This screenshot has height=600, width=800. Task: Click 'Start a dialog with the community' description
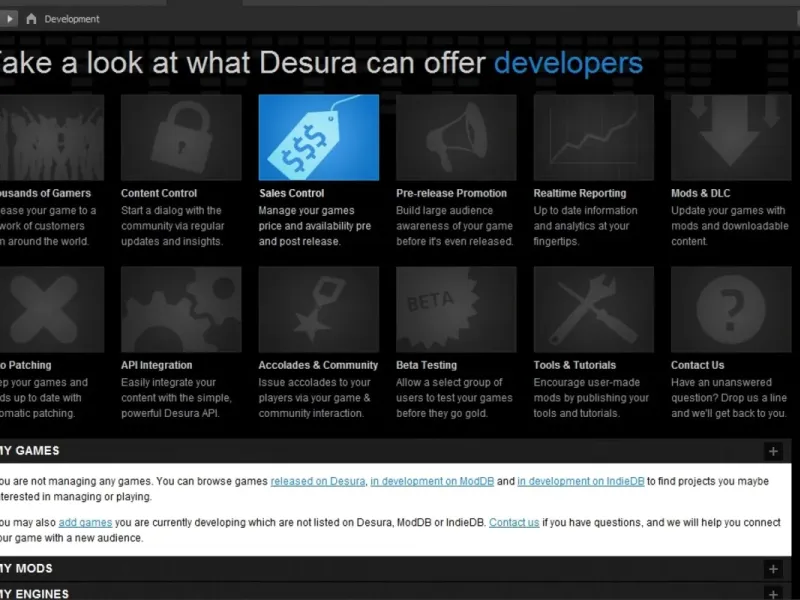(172, 226)
